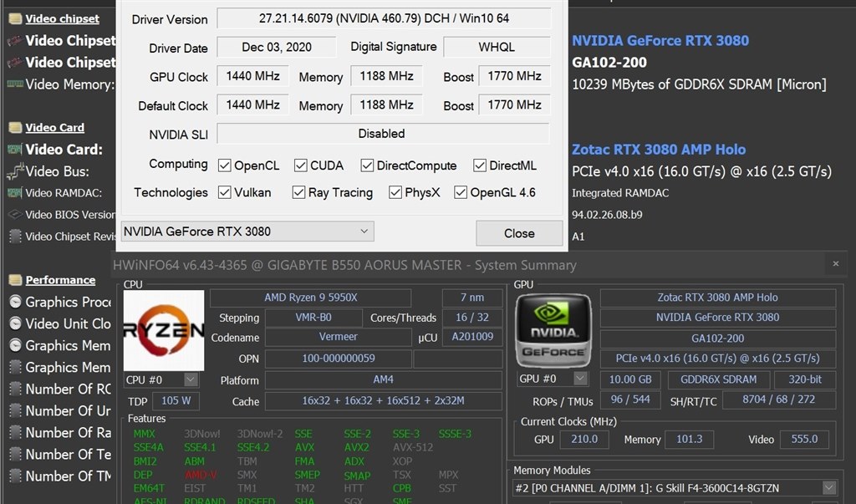Click the 1770 MHz Boost value in the Default Clock row

pyautogui.click(x=514, y=104)
